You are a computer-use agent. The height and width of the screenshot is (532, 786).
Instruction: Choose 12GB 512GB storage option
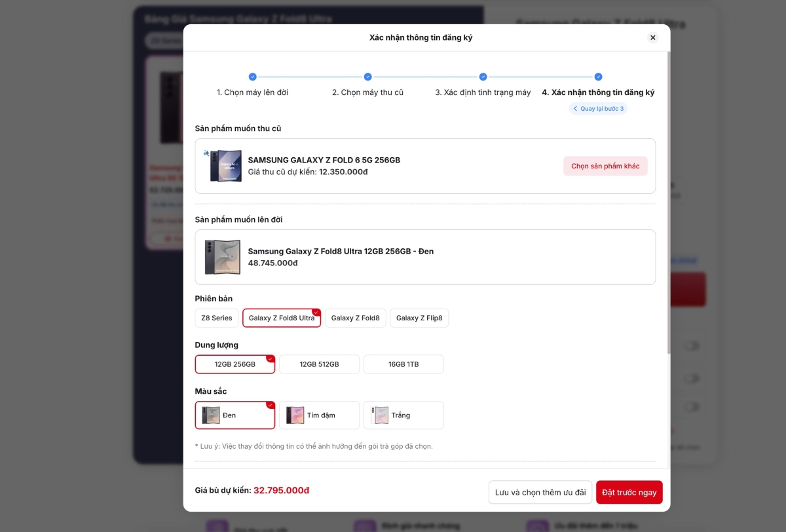[319, 364]
